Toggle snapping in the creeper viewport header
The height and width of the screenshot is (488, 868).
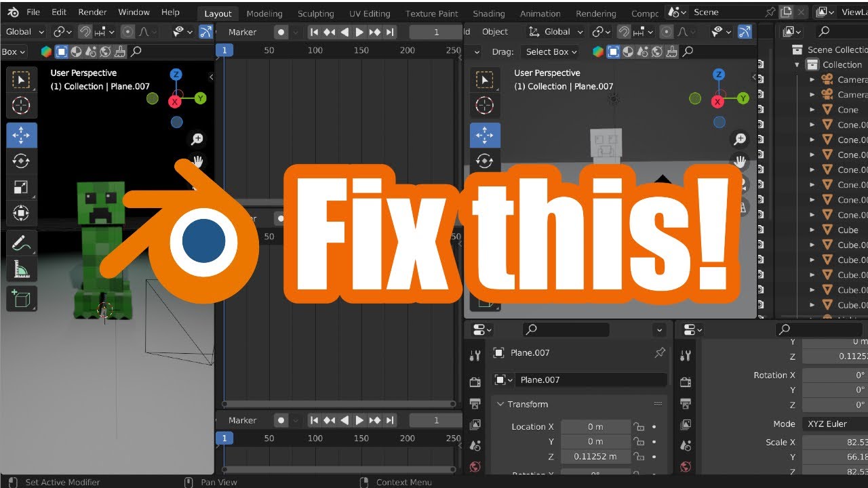coord(85,32)
